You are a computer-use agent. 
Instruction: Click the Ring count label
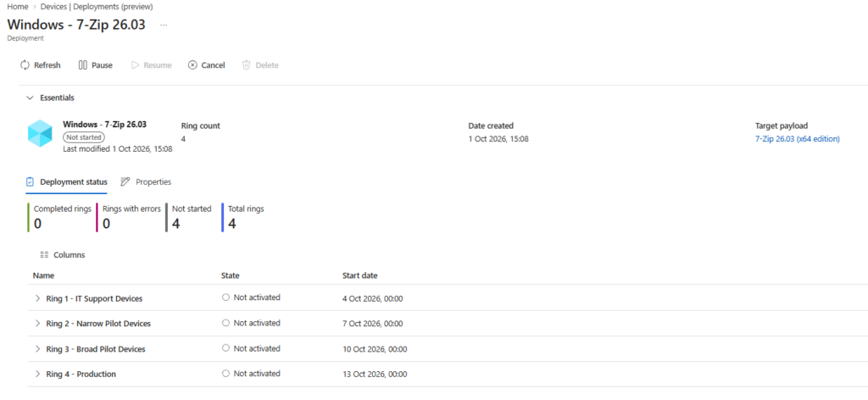click(x=200, y=125)
